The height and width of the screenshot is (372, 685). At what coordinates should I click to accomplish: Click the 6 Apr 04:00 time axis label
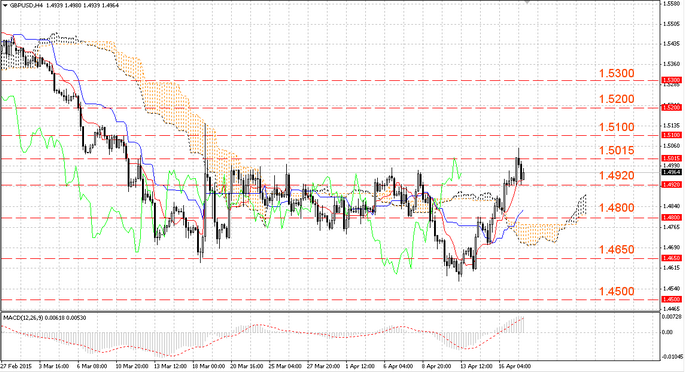pyautogui.click(x=398, y=366)
